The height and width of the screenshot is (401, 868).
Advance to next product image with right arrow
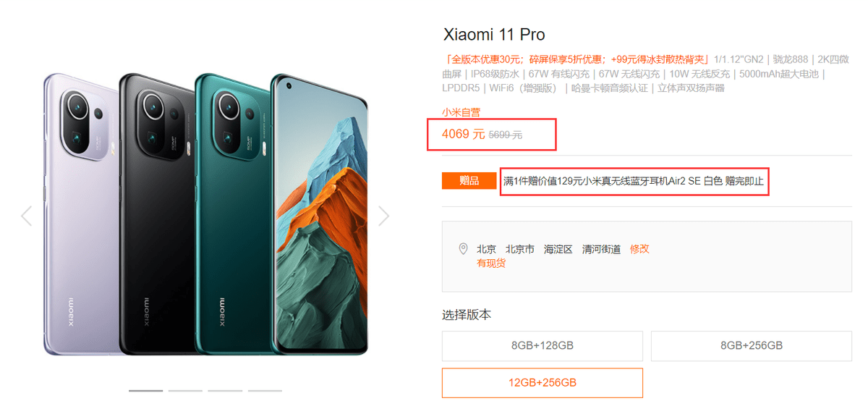384,216
